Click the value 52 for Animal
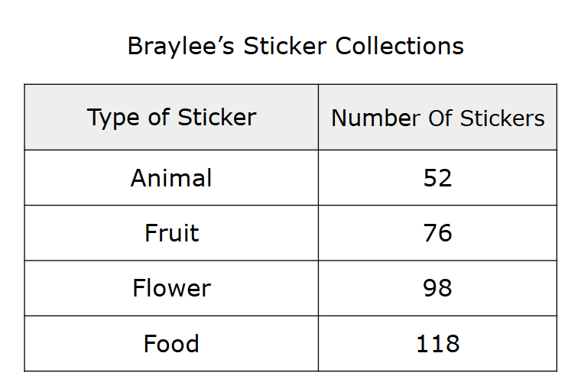 [x=437, y=178]
